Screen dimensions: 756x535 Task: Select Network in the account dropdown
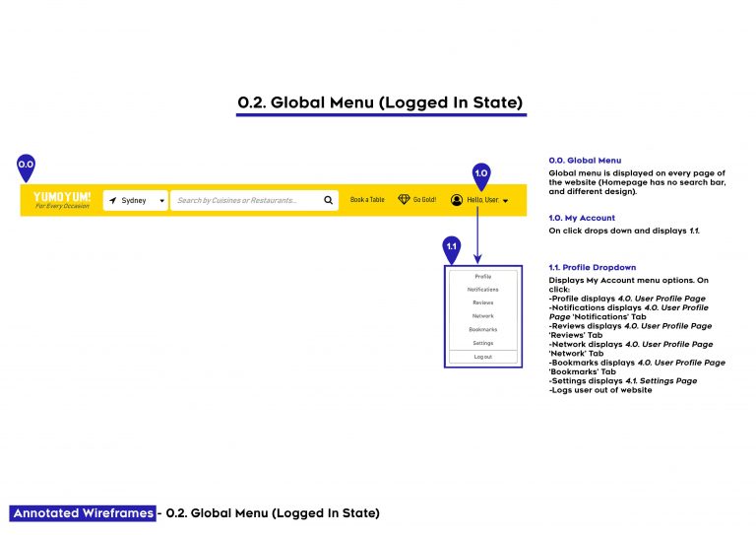click(483, 316)
